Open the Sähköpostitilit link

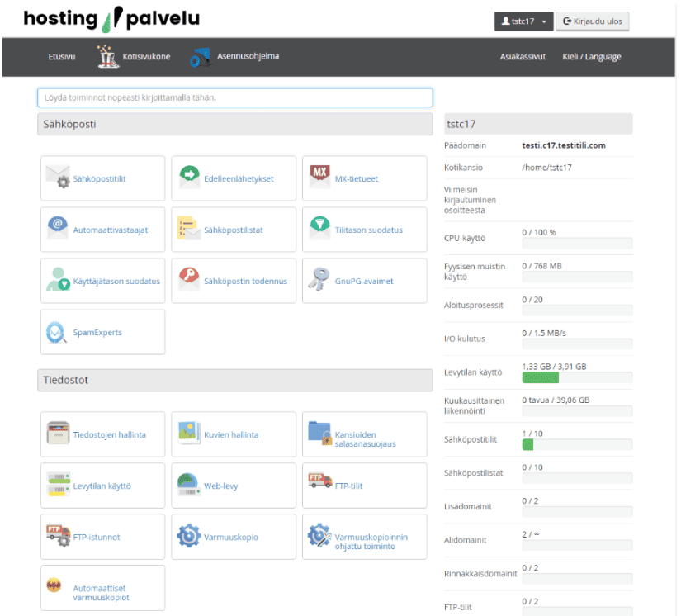point(99,178)
